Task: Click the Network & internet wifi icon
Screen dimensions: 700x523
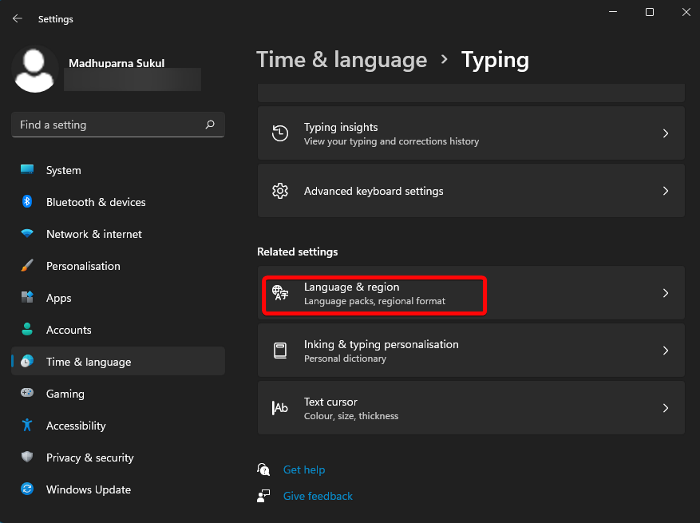Action: (27, 234)
